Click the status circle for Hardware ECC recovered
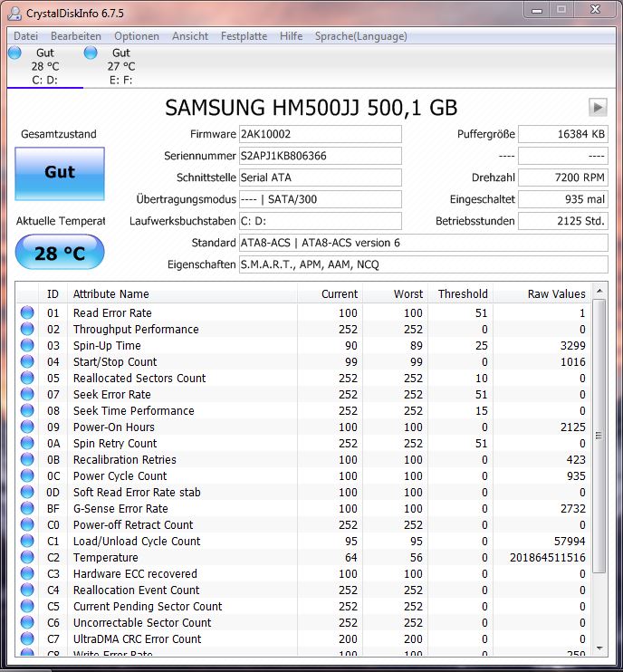Screen dimensions: 623x672 (27, 573)
